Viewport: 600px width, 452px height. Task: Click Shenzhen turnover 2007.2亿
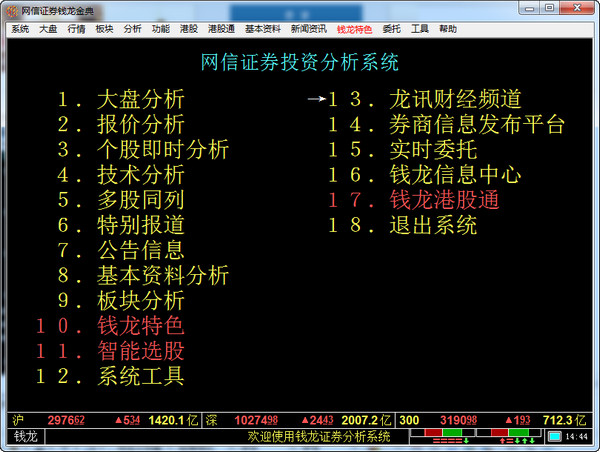(x=366, y=420)
